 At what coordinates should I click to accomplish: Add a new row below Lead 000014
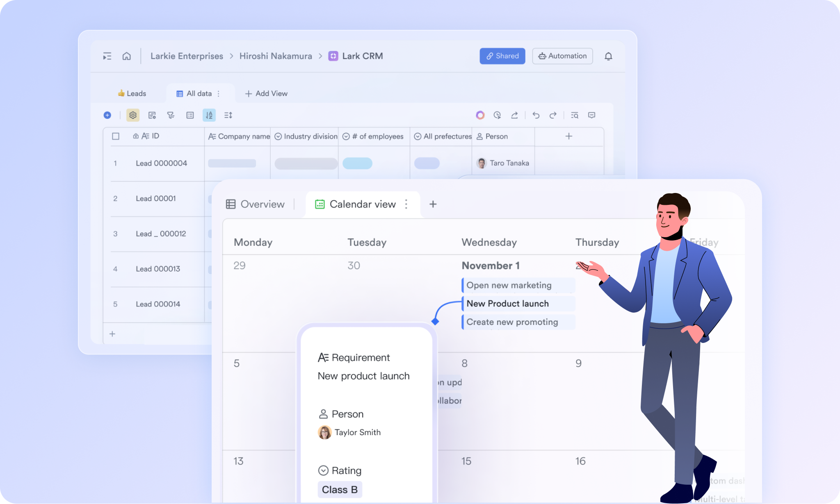(112, 334)
